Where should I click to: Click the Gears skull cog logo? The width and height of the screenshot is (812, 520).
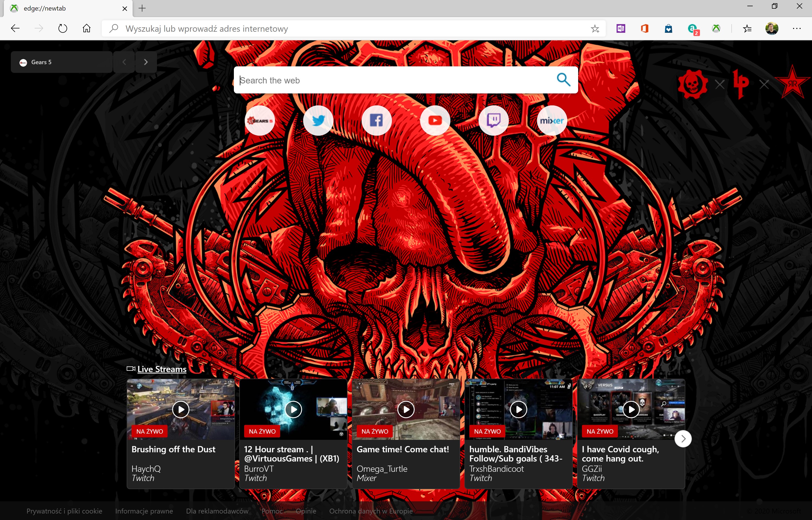[693, 84]
